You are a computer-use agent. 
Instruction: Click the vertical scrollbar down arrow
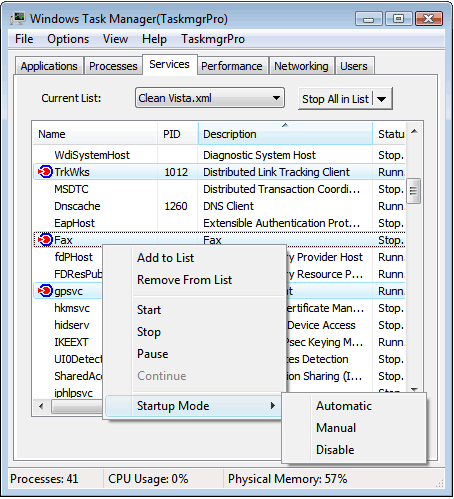click(414, 389)
